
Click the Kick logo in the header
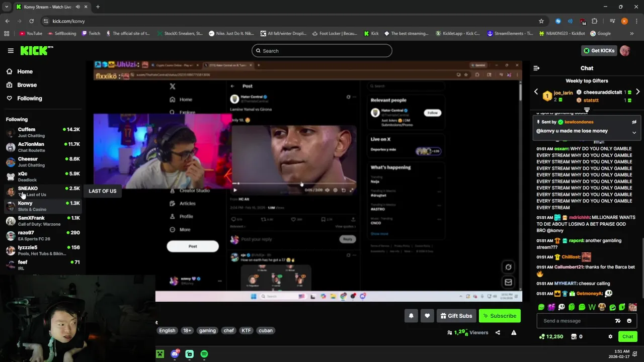(36, 50)
